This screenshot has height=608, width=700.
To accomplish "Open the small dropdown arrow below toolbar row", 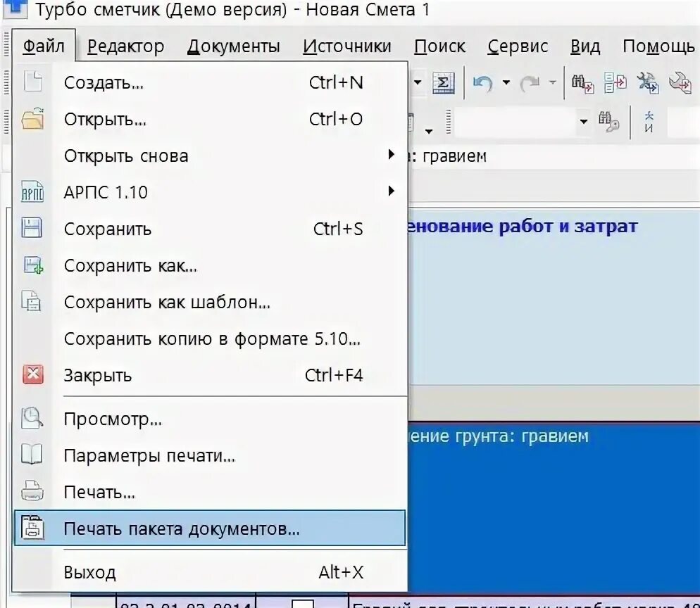I will click(429, 131).
